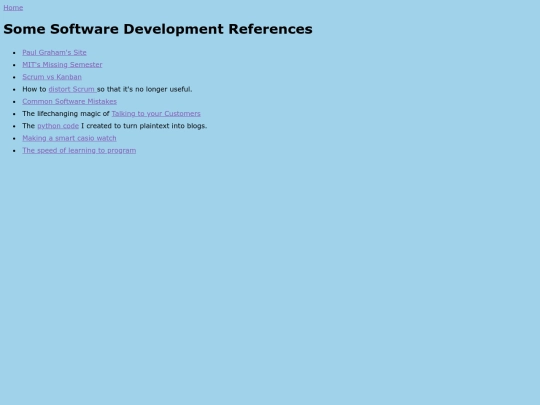
Task: Follow the distort Scrum link
Action: [72, 89]
